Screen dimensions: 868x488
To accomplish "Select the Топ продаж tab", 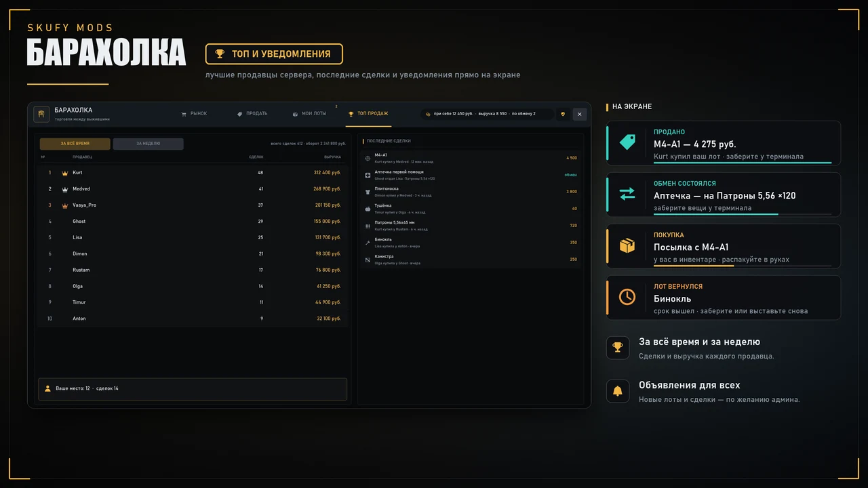I will pyautogui.click(x=368, y=114).
